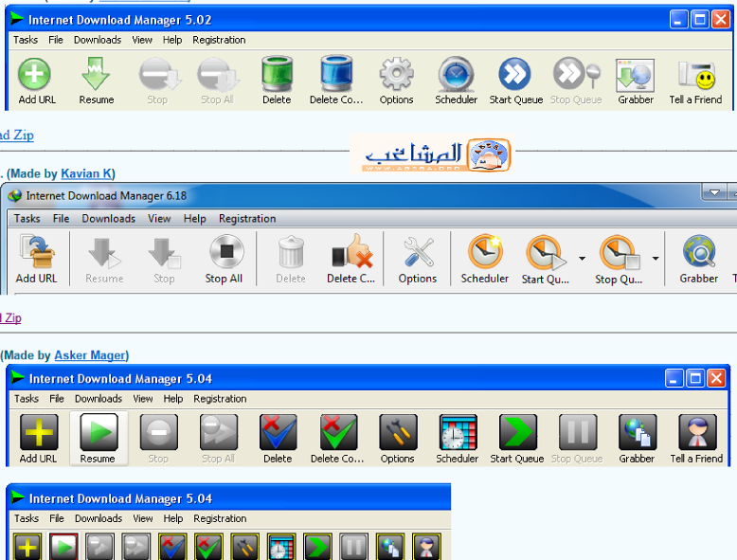Click yellow plus Add URL in labeled IDM 5.04
Viewport: 737px width, 560px height.
coord(39,432)
